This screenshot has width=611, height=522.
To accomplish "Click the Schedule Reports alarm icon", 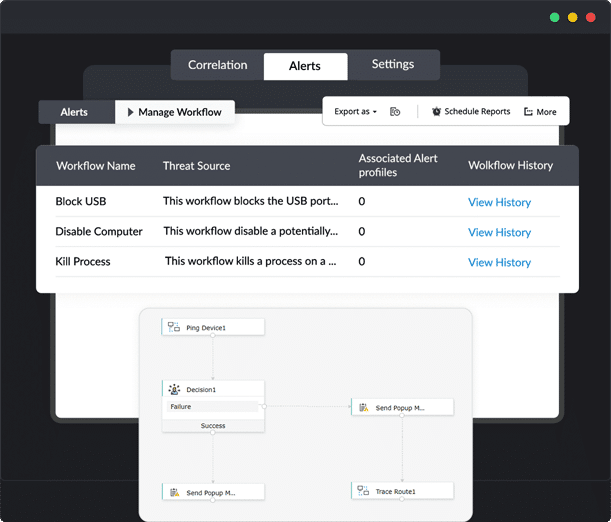I will [x=436, y=111].
